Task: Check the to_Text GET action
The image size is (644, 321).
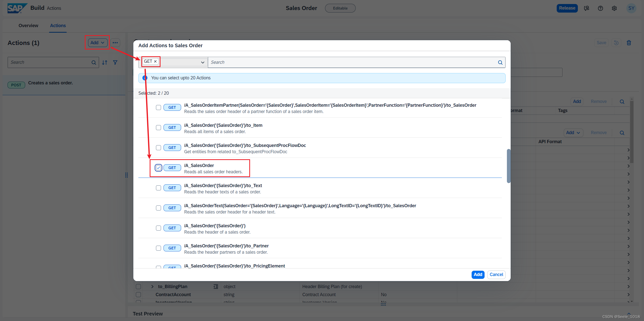Action: click(x=158, y=188)
